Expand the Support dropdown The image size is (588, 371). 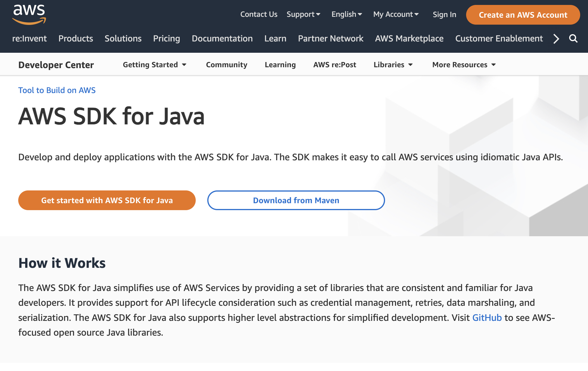point(303,14)
